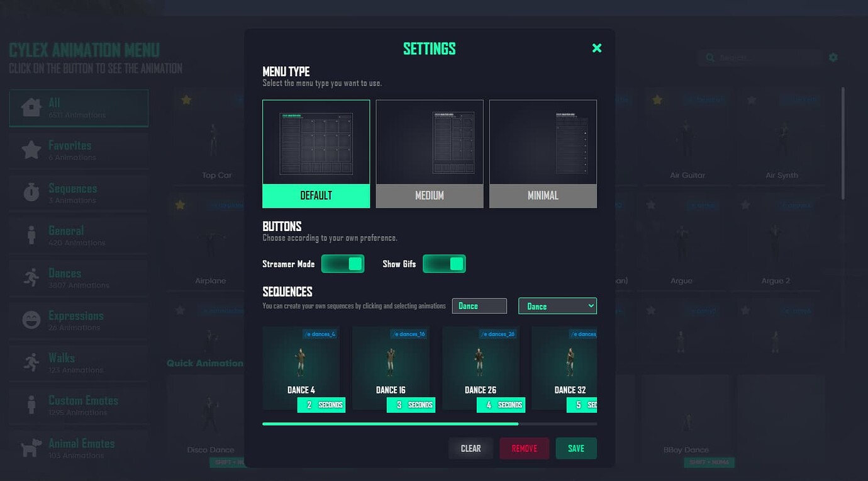Viewport: 868px width, 481px height.
Task: Disable the Show Gifs switch
Action: pyautogui.click(x=444, y=264)
